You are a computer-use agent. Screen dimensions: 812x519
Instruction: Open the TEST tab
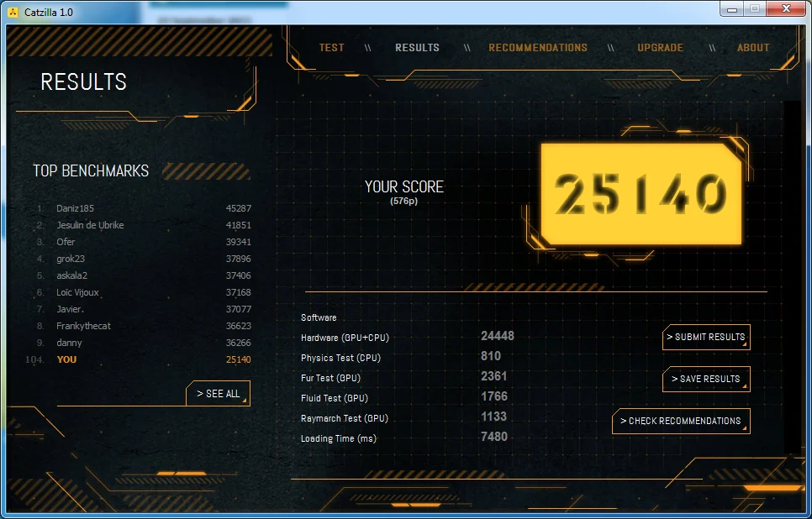coord(331,48)
